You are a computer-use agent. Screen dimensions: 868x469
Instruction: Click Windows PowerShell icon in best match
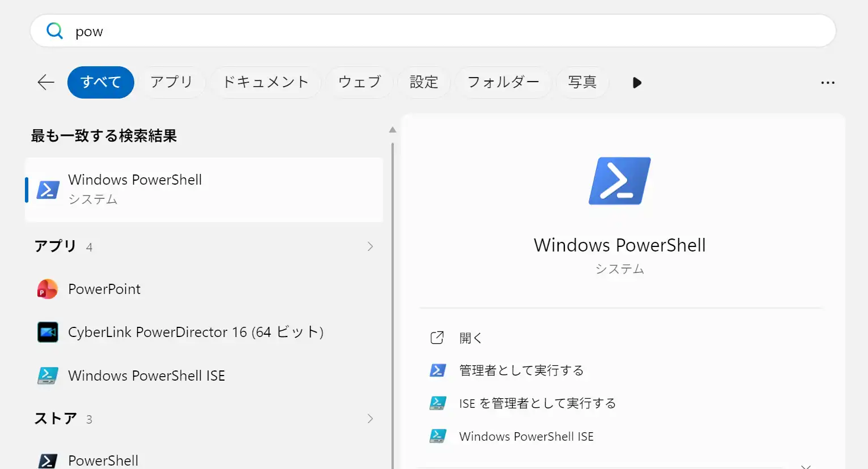[48, 190]
